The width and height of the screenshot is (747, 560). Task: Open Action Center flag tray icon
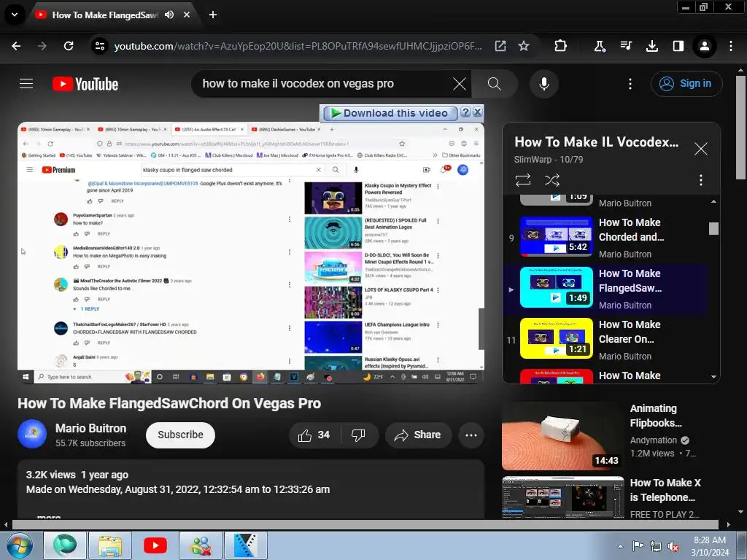(x=638, y=546)
